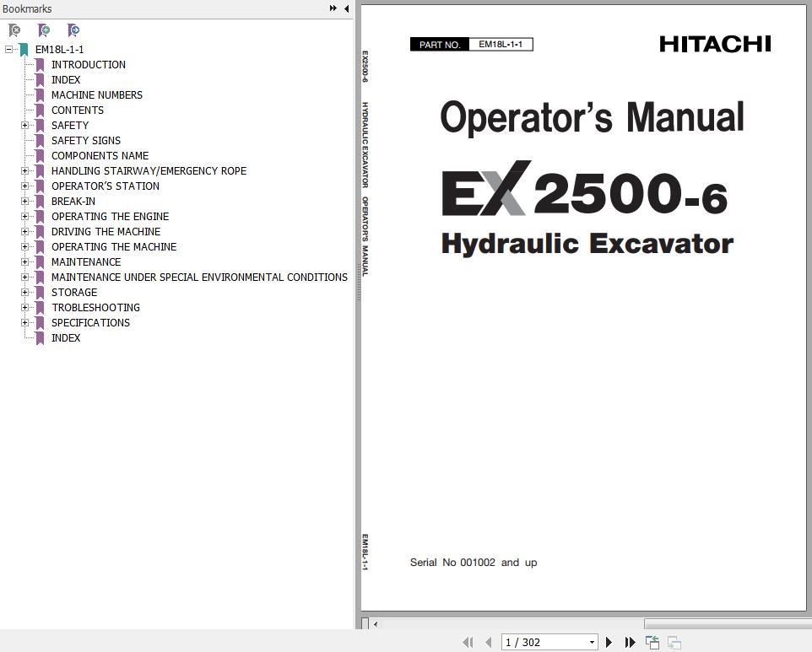Expand the OPERATOR'S STATION bookmark
The image size is (812, 652).
click(x=24, y=186)
